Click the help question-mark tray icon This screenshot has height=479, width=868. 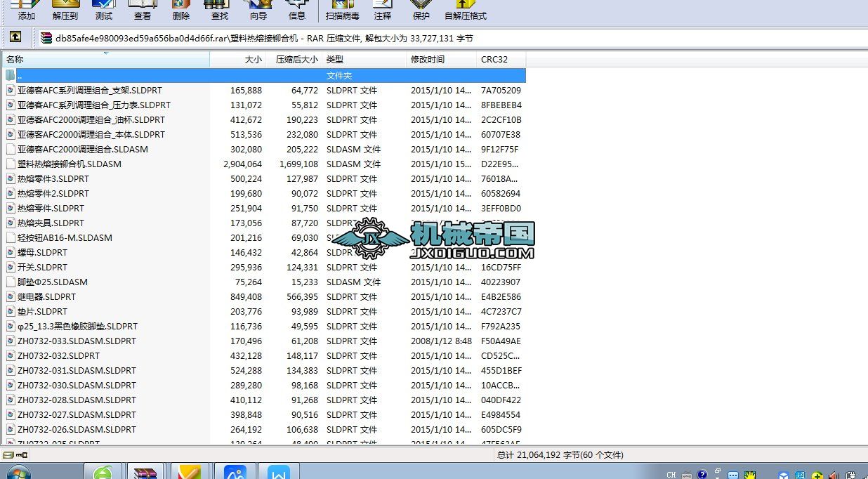click(702, 475)
